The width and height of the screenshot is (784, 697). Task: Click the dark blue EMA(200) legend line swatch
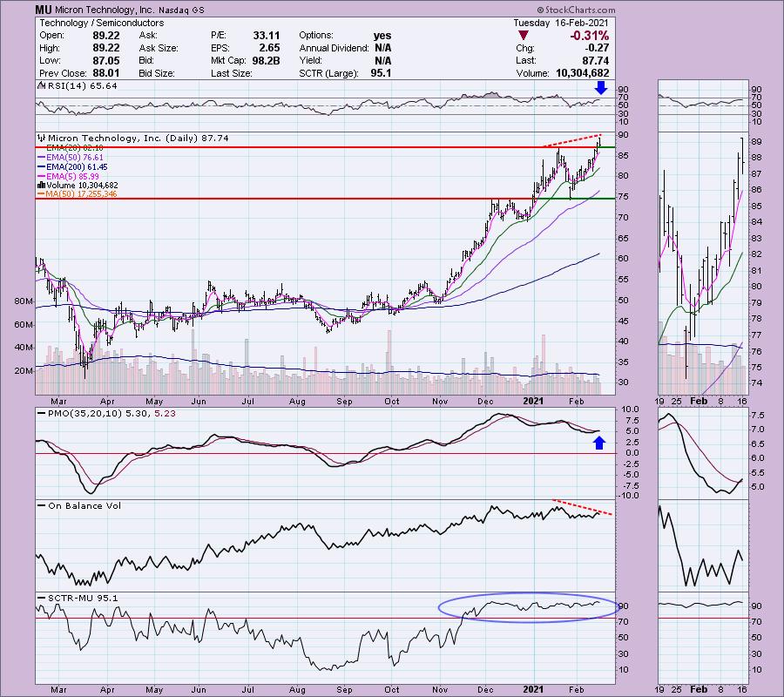click(42, 167)
